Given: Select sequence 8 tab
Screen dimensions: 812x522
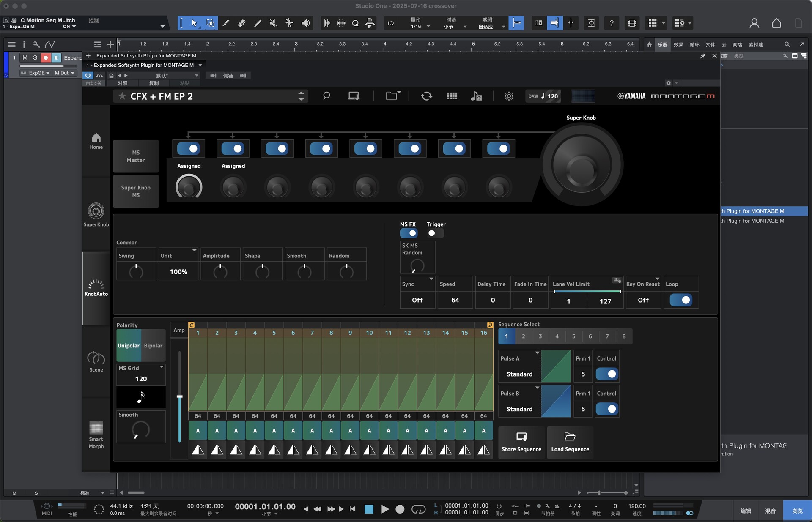Looking at the screenshot, I should (x=624, y=336).
